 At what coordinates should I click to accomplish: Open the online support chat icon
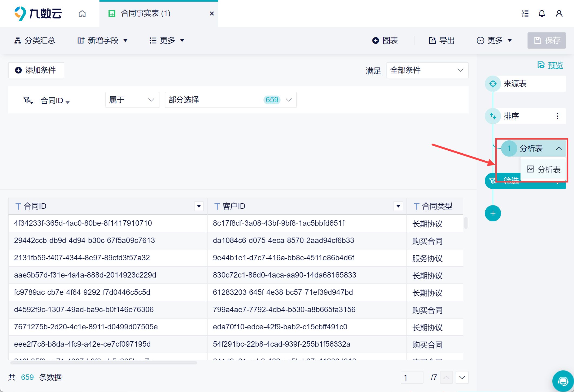563,381
